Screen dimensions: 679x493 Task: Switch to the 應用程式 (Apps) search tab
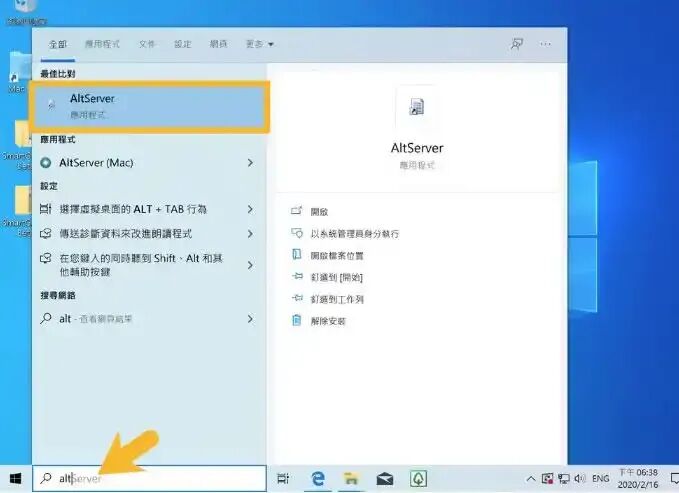pos(102,44)
